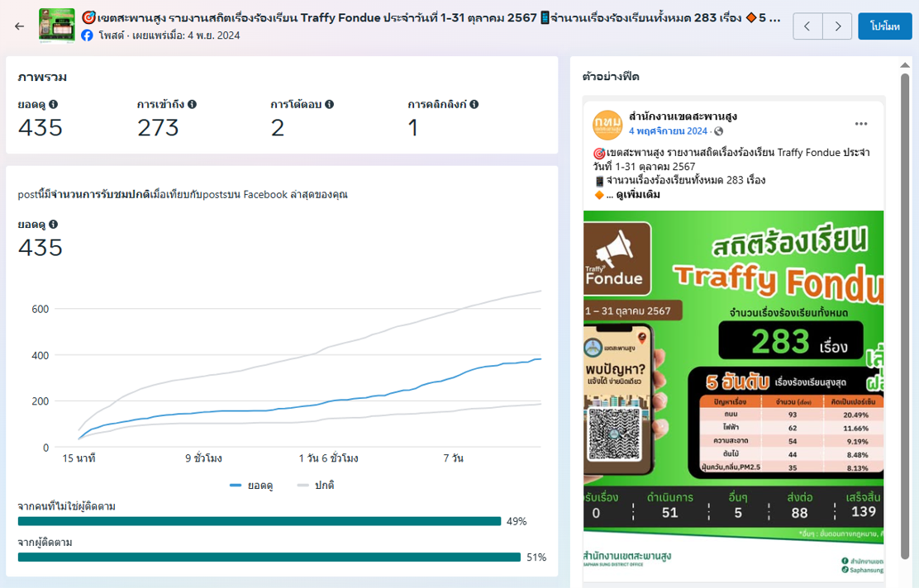The image size is (919, 588).
Task: Click the โปรโมท button
Action: point(885,26)
